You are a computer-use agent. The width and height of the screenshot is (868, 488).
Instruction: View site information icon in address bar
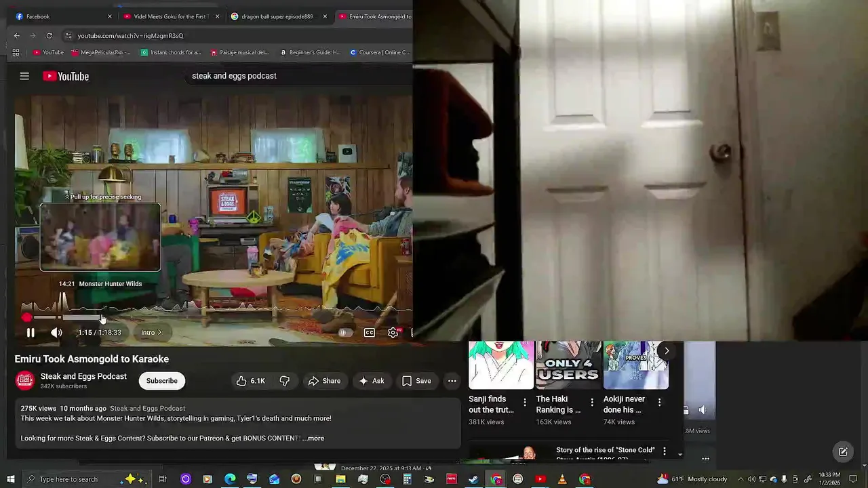pyautogui.click(x=68, y=35)
